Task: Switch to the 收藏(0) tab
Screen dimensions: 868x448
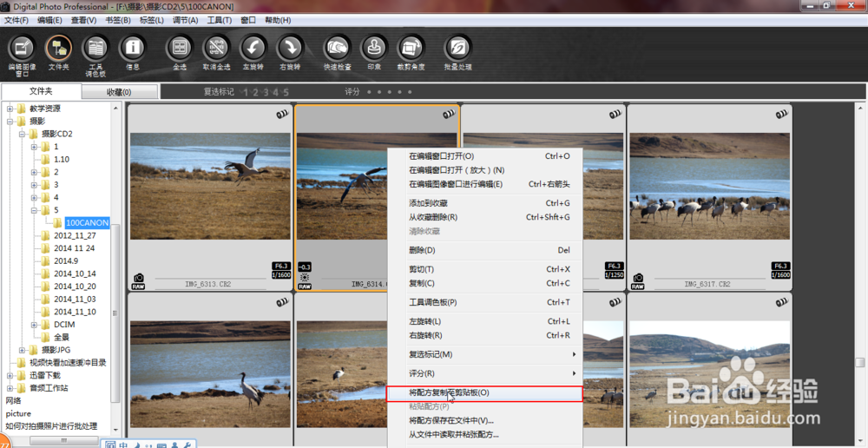Action: (119, 92)
